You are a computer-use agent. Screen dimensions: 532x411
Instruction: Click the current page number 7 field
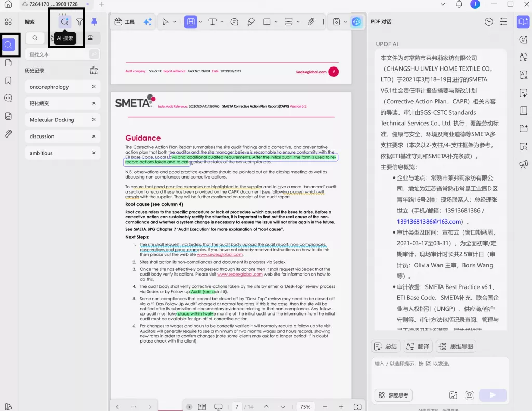point(237,407)
